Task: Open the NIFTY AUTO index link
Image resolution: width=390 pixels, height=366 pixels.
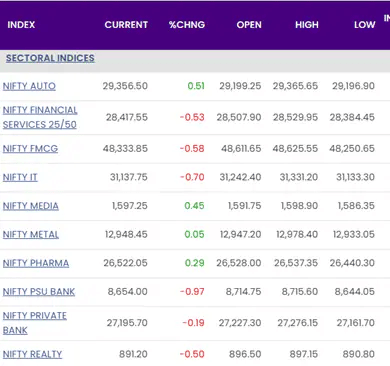Action: pos(29,86)
